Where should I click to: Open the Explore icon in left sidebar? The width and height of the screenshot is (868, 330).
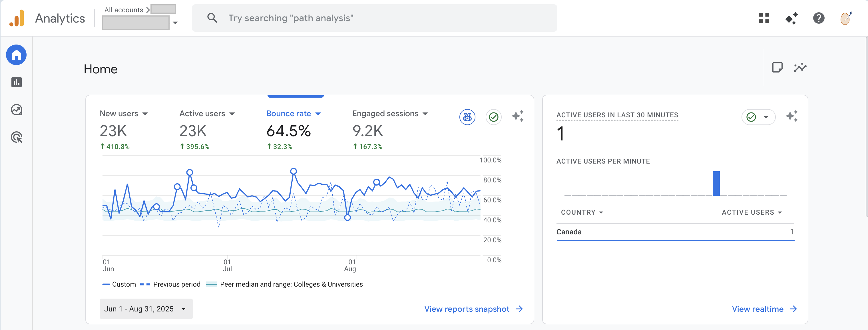16,109
